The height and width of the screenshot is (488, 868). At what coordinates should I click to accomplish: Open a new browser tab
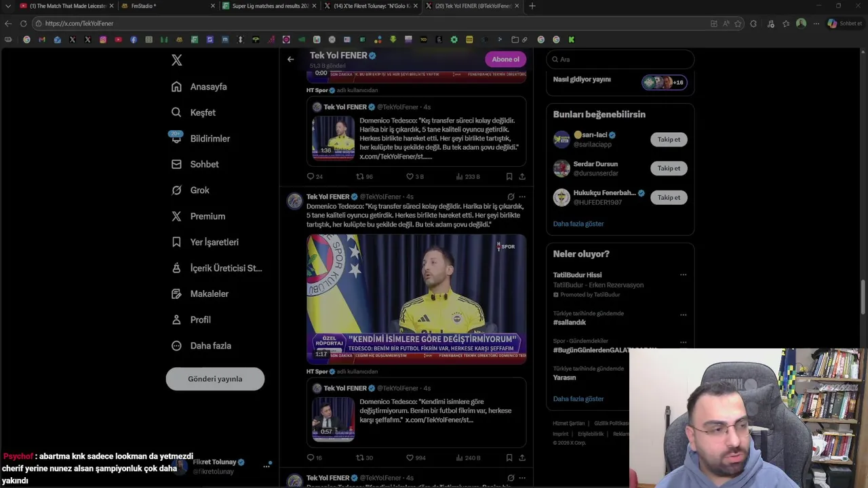click(x=532, y=6)
